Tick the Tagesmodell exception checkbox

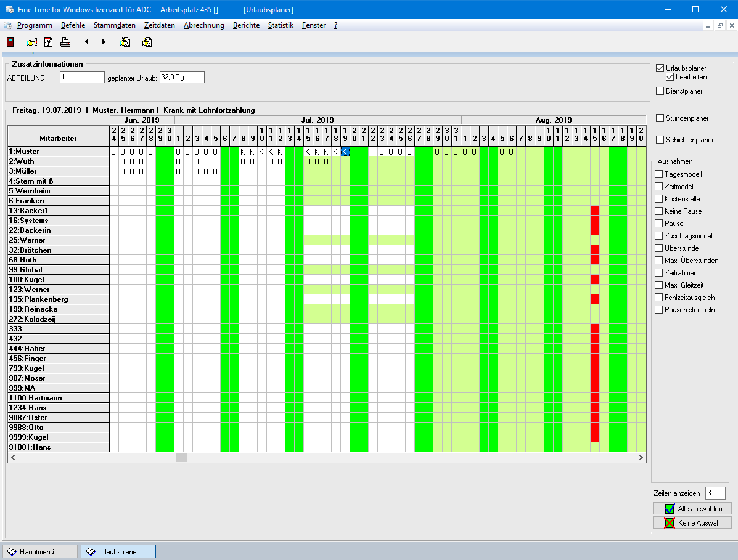point(659,174)
